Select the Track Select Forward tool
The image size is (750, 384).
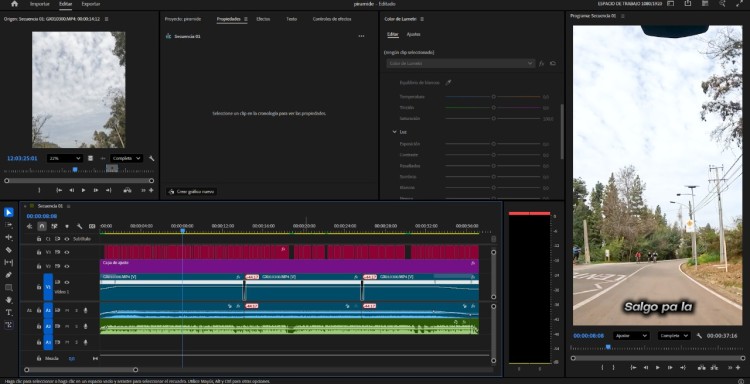[9, 225]
